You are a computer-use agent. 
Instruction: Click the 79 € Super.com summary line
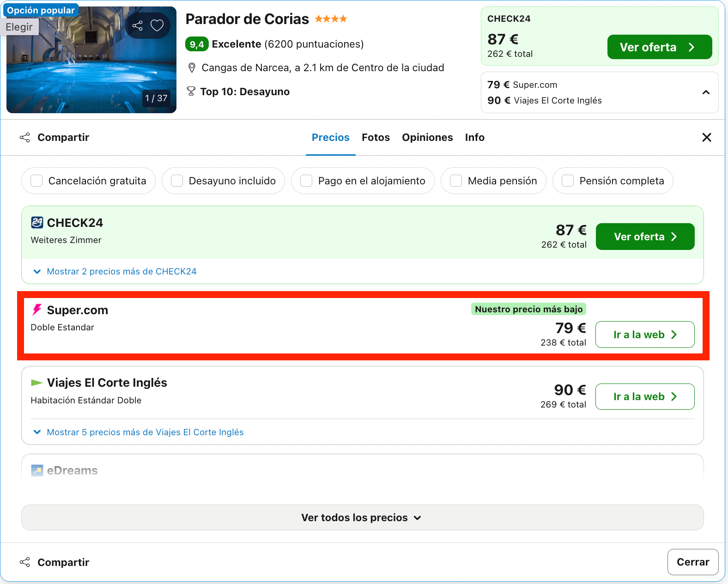522,85
